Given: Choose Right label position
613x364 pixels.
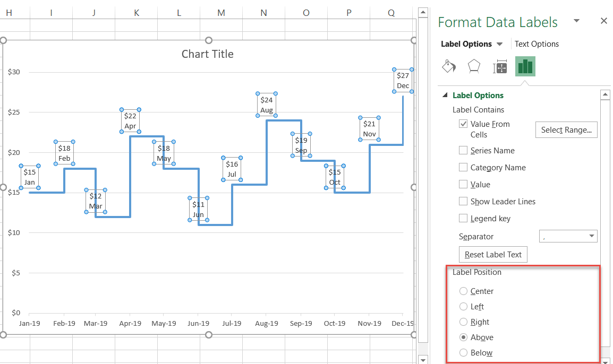Looking at the screenshot, I should coord(463,322).
